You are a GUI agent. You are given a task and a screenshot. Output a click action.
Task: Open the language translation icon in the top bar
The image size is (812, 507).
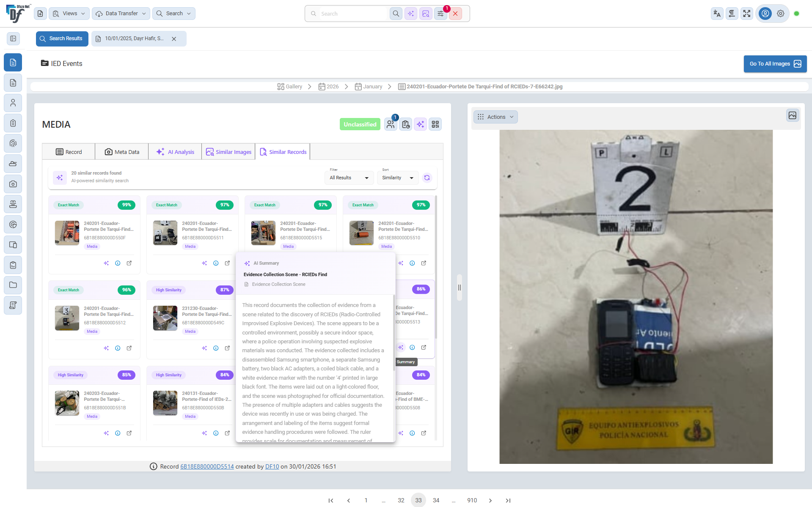tap(716, 13)
